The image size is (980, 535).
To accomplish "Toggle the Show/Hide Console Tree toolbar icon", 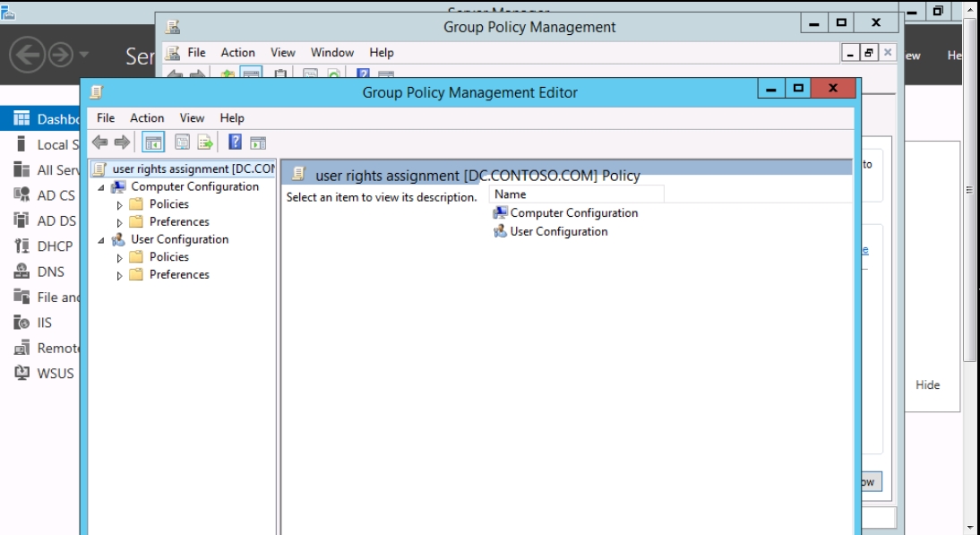I will [153, 142].
